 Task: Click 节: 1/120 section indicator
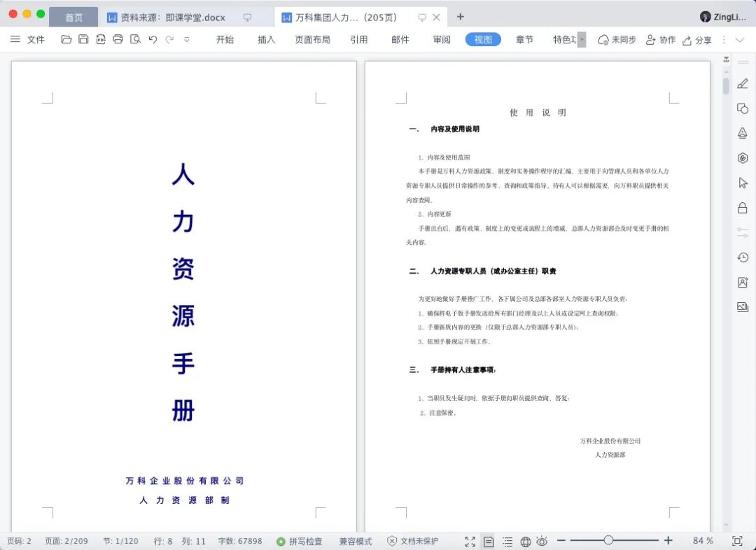120,542
